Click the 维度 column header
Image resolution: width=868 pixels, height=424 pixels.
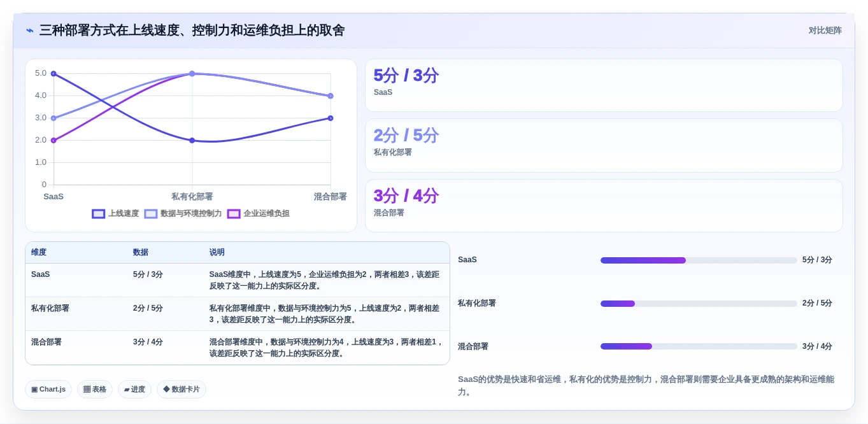tap(39, 253)
